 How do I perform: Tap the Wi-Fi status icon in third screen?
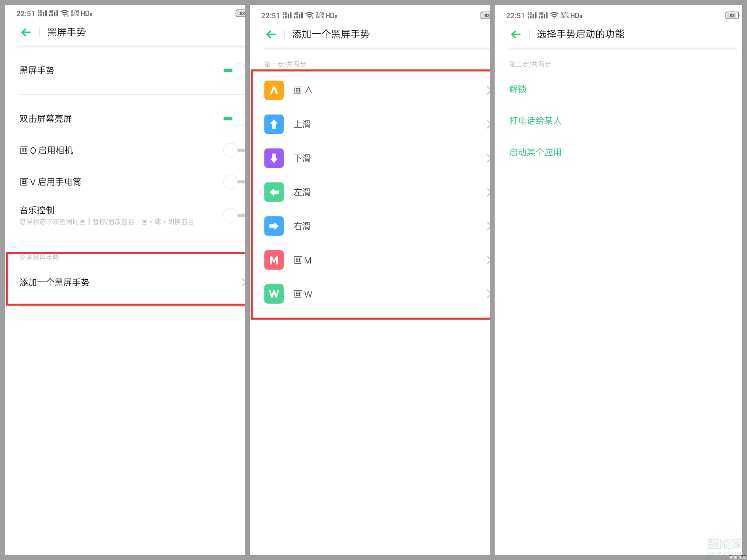tap(554, 15)
